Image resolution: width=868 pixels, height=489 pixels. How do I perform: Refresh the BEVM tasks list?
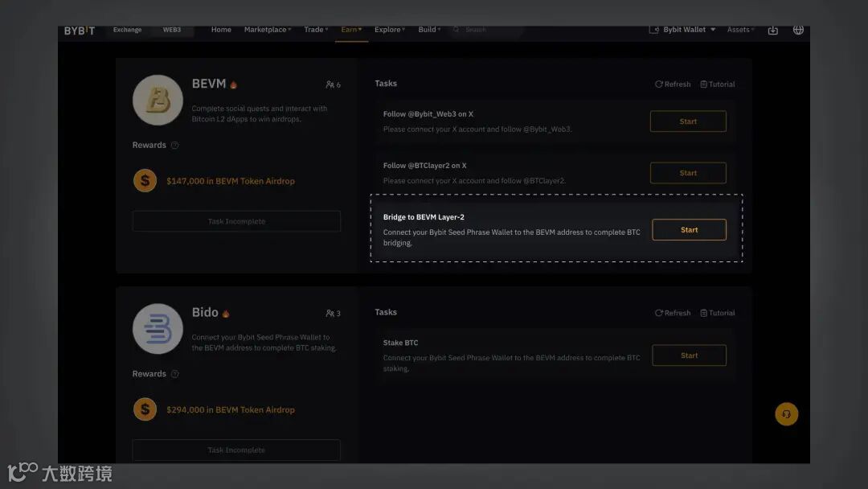673,84
